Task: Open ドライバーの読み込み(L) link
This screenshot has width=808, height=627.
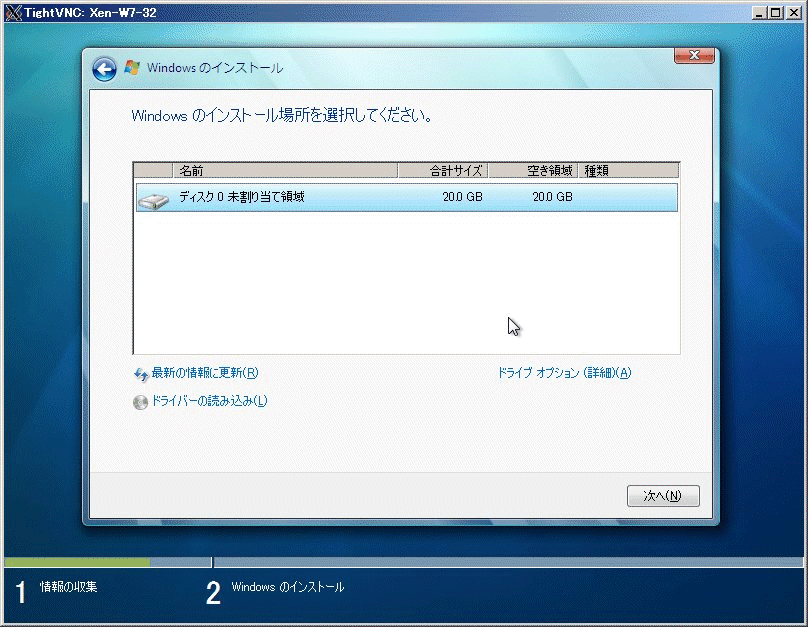Action: (209, 401)
